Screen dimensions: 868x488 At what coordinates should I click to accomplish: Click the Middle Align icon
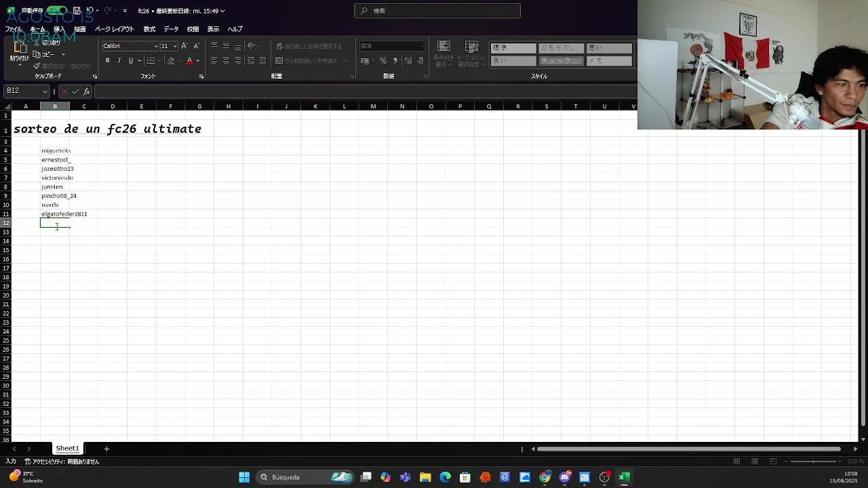click(226, 46)
